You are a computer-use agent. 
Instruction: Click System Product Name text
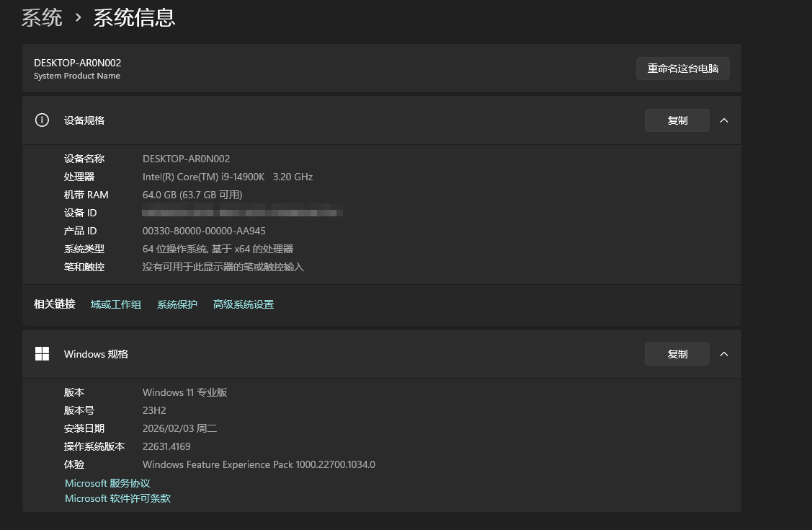coord(77,76)
